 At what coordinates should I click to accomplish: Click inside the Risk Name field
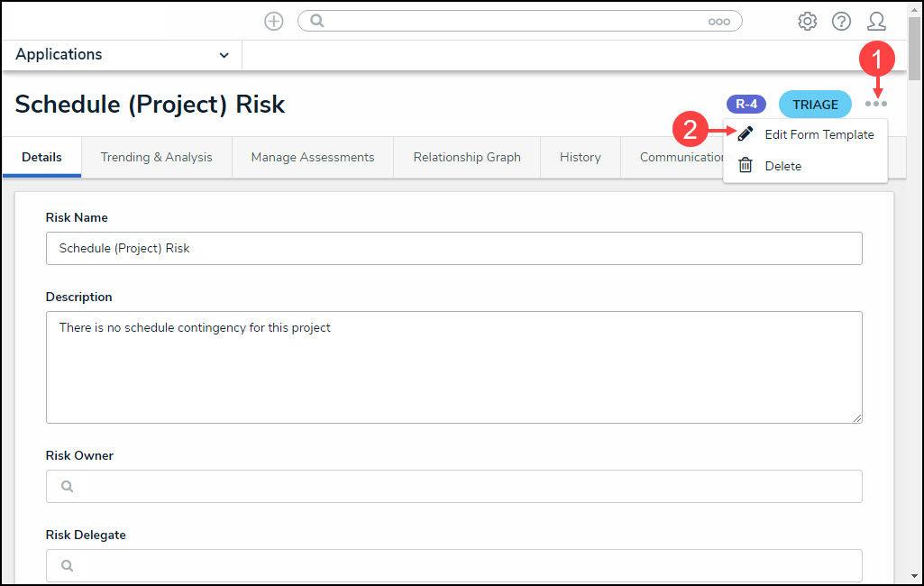pos(454,248)
